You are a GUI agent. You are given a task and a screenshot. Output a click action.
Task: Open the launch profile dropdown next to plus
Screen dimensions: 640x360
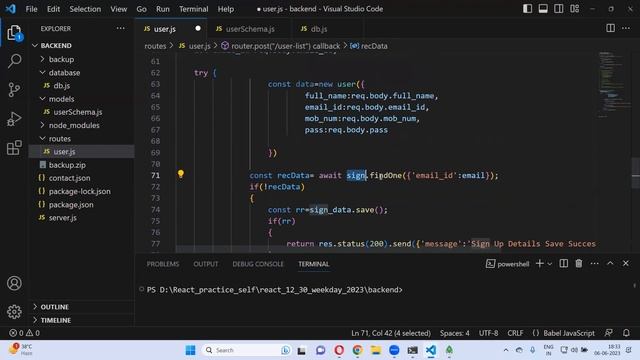(550, 264)
